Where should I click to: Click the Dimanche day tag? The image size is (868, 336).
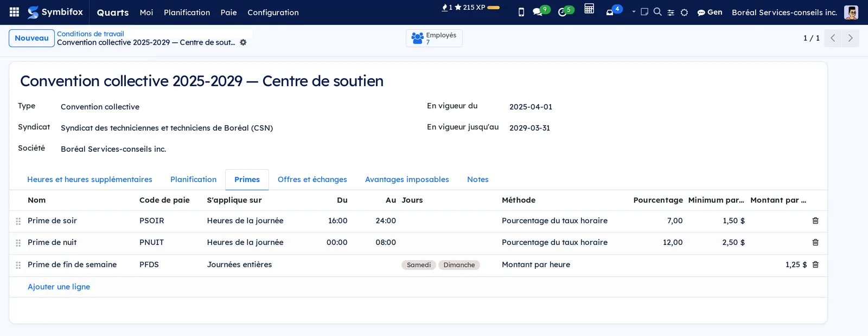(x=459, y=265)
